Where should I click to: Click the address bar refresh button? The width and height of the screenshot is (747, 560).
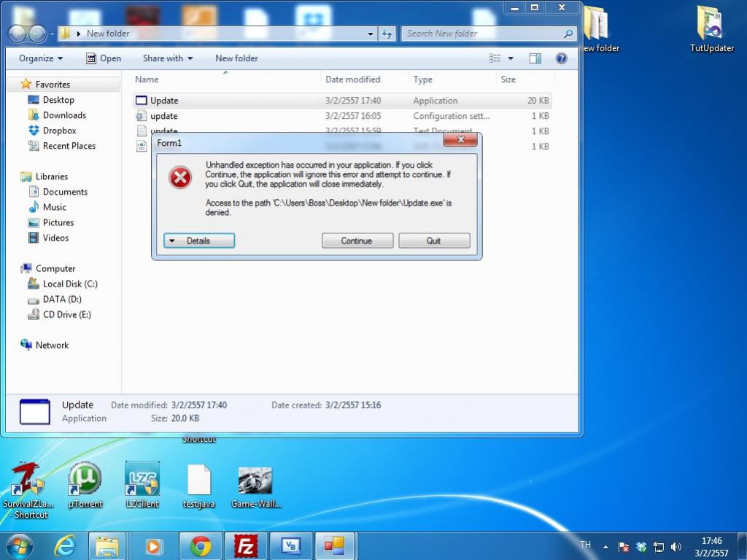tap(387, 34)
